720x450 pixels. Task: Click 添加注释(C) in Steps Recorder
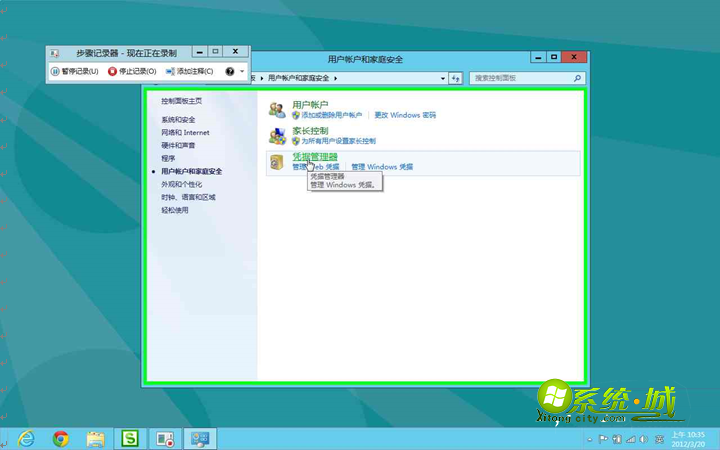tap(189, 71)
